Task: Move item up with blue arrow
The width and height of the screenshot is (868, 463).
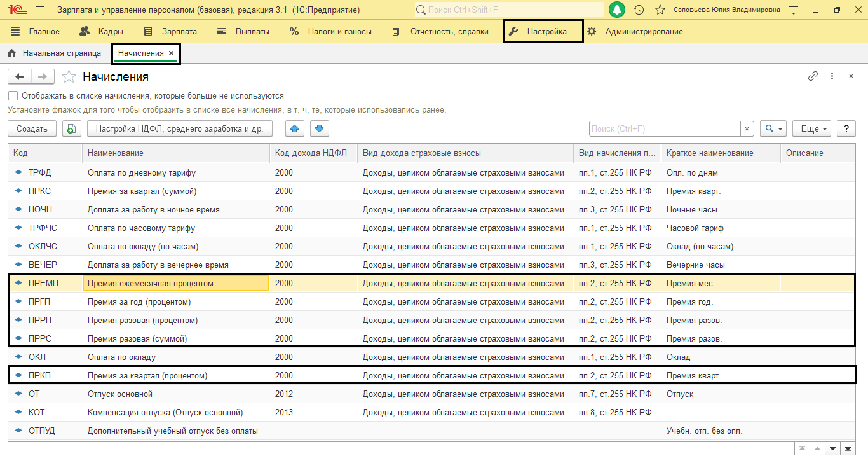Action: point(294,129)
